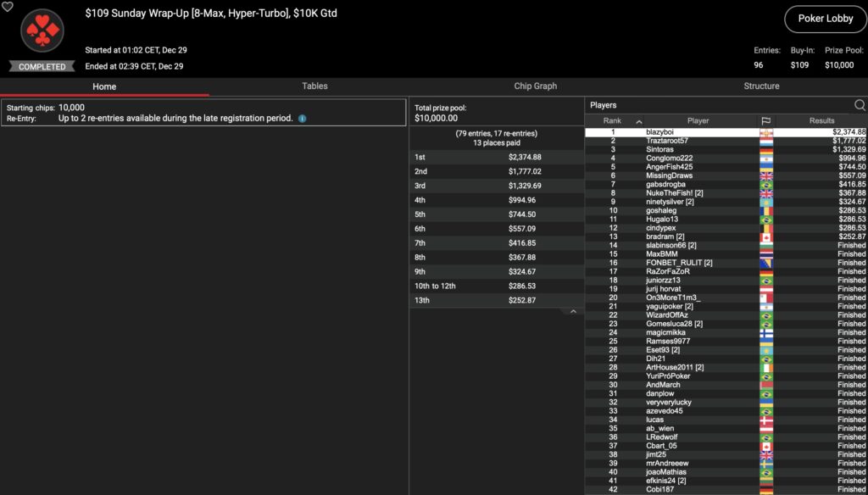Click the flag next to blazyboi

(x=765, y=132)
